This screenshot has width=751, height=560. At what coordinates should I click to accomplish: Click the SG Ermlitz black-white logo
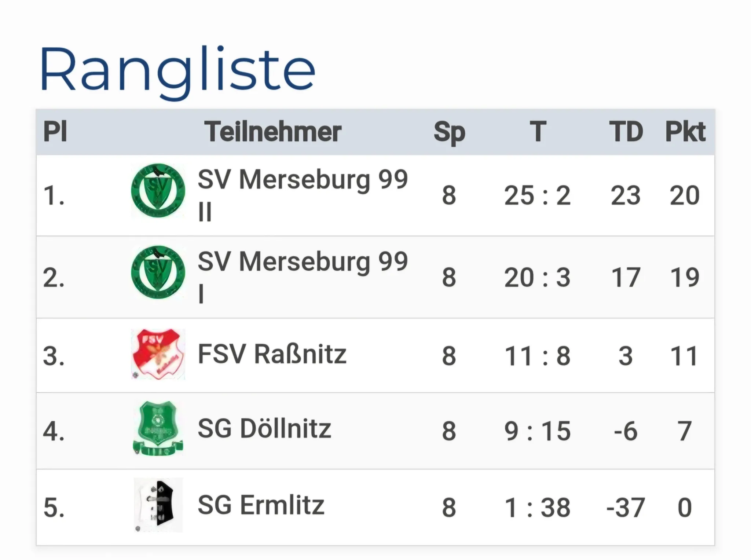[158, 505]
